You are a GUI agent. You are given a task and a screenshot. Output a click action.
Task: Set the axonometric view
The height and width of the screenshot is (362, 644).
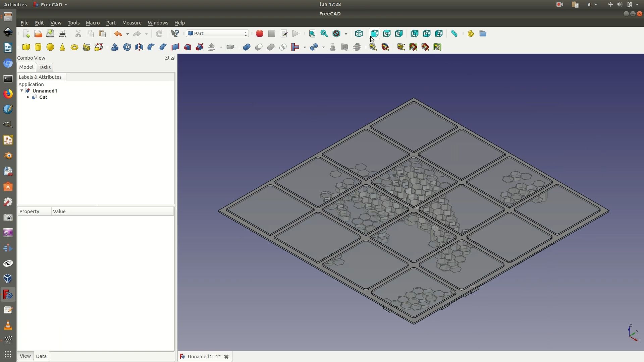pyautogui.click(x=359, y=34)
